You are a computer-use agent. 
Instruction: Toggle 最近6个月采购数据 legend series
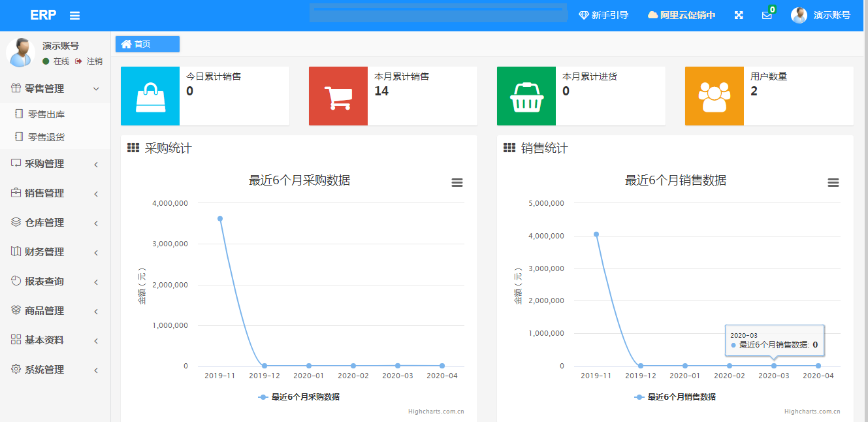pos(299,397)
